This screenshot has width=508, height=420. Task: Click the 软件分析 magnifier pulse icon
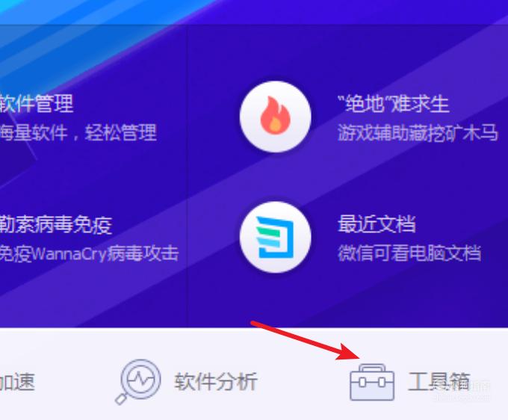[x=138, y=382]
